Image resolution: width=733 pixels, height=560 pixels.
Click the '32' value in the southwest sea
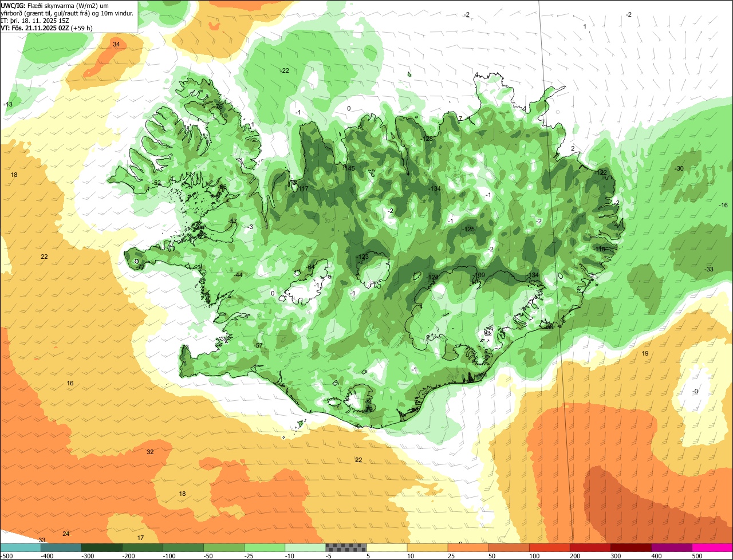(x=150, y=452)
